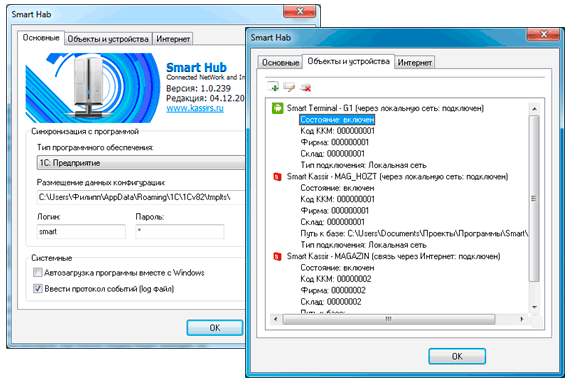
Task: Click the green Smart Terminal G1 icon
Action: coord(277,108)
